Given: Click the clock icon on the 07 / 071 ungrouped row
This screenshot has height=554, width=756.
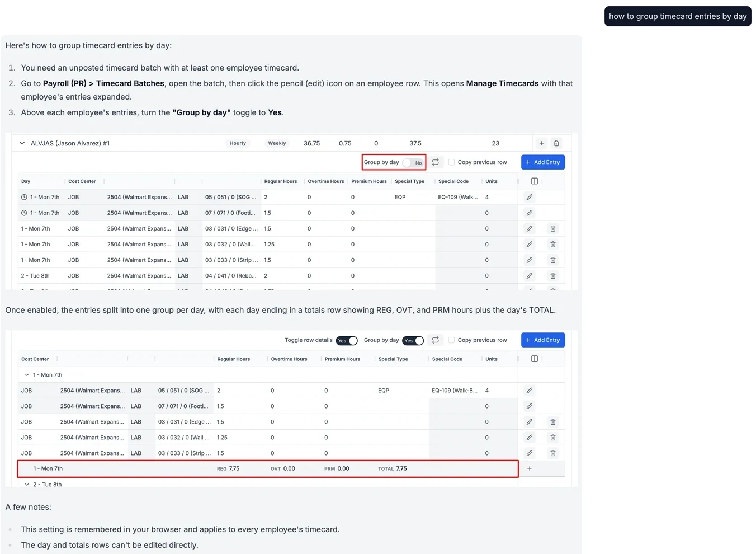Looking at the screenshot, I should [24, 213].
